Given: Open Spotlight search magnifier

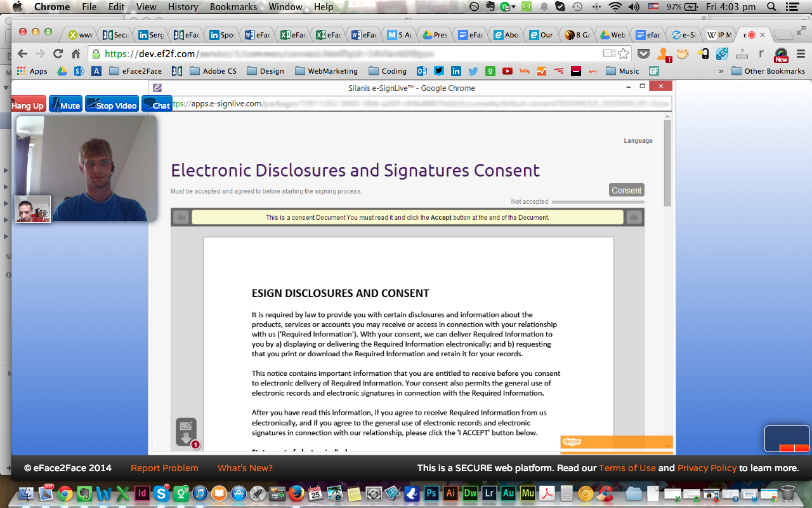Looking at the screenshot, I should (771, 7).
